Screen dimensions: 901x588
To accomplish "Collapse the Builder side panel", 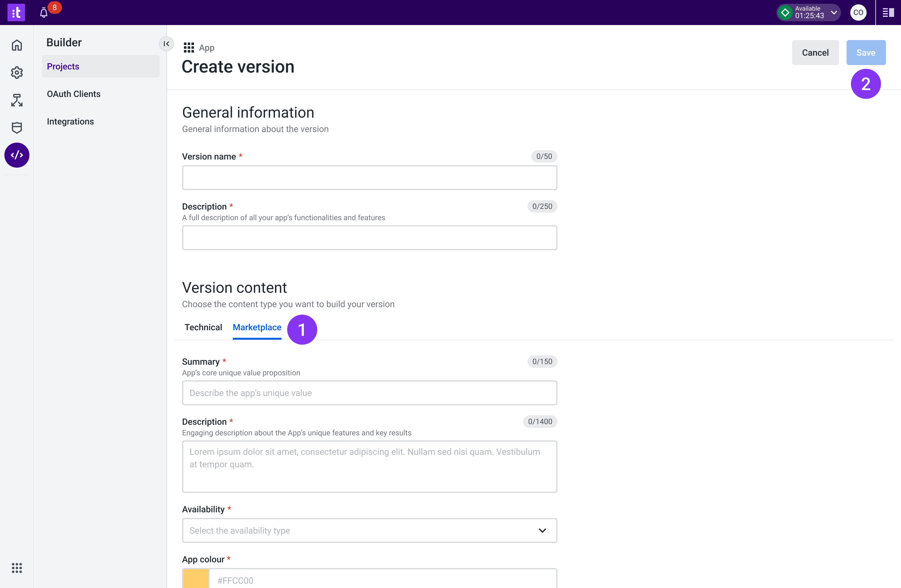I will point(166,44).
